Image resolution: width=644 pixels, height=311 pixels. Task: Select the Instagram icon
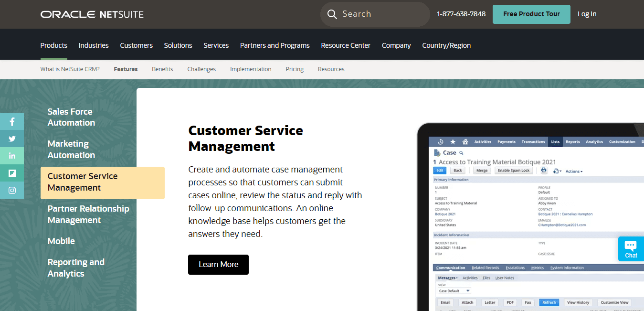[12, 190]
